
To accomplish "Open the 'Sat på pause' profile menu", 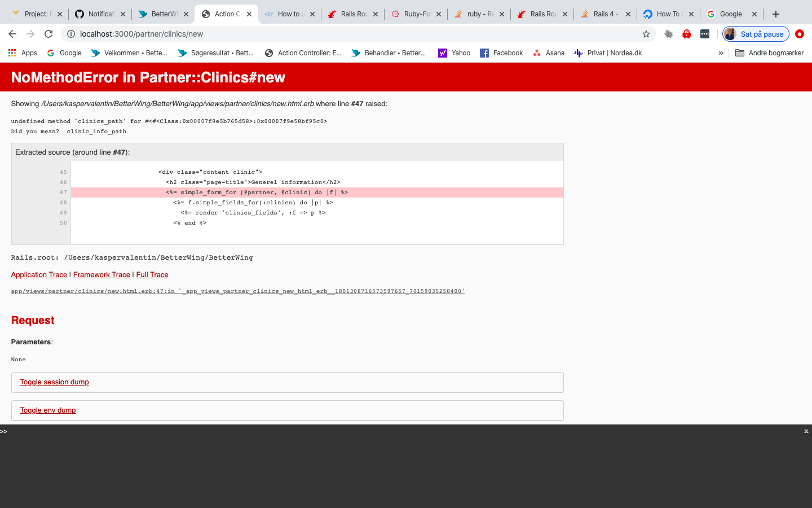I will pos(756,34).
